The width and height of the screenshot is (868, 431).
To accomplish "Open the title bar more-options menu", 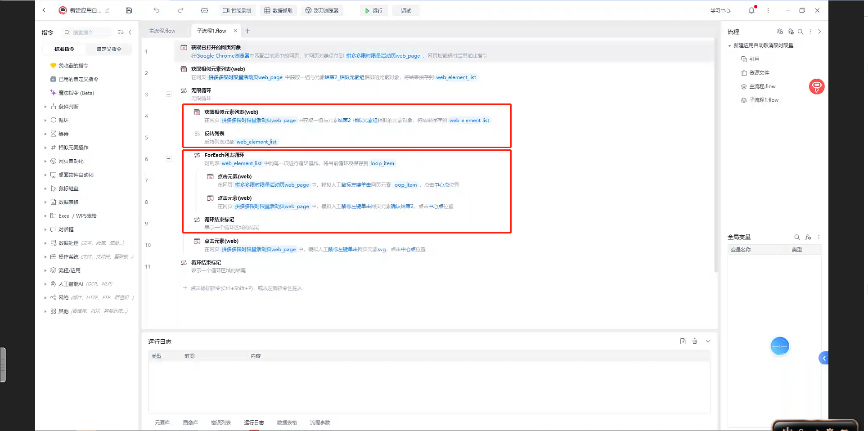I will (x=768, y=10).
